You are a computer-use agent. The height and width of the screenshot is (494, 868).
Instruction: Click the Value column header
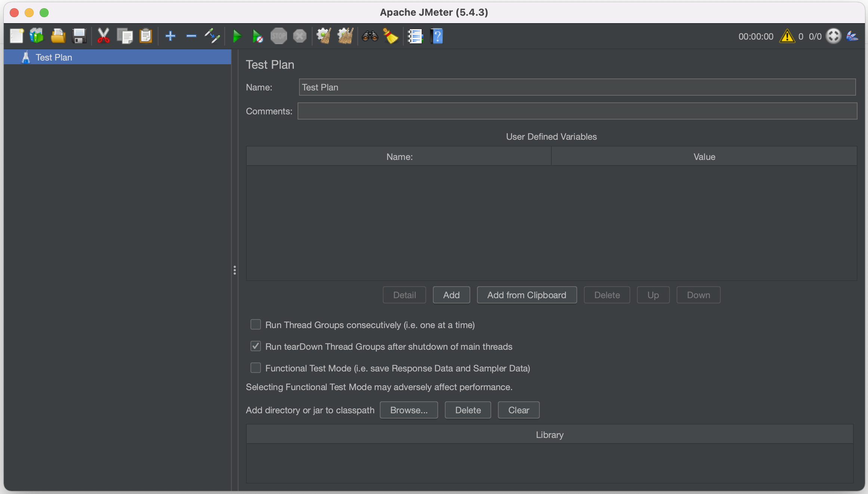tap(704, 157)
